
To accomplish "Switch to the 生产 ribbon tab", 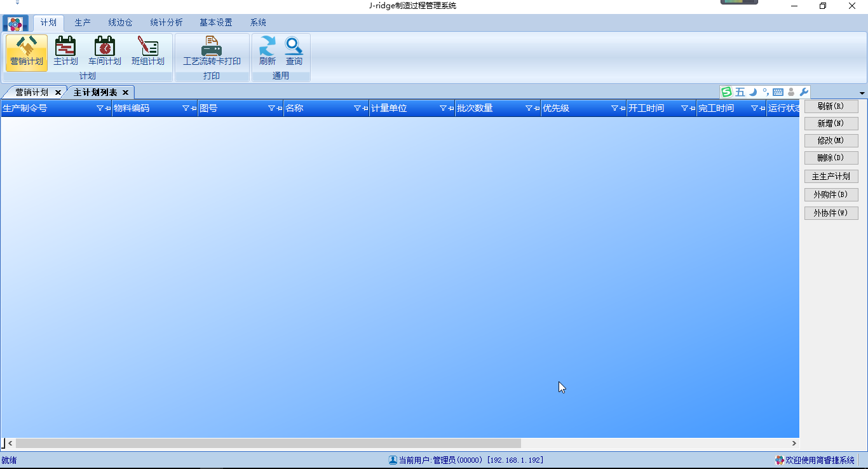I will (83, 22).
